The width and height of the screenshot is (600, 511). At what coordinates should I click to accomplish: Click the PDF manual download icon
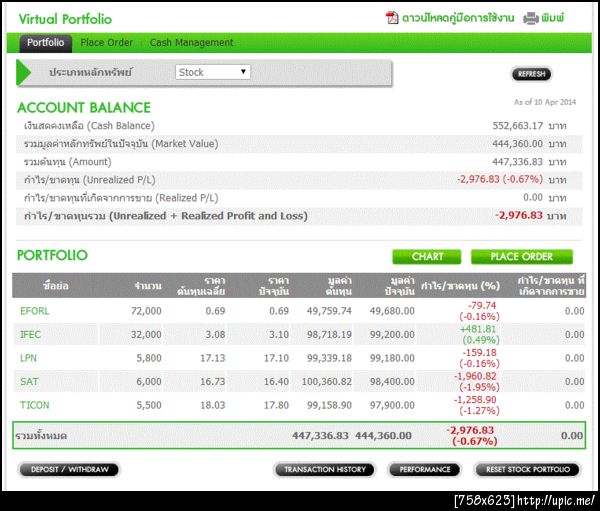point(391,18)
